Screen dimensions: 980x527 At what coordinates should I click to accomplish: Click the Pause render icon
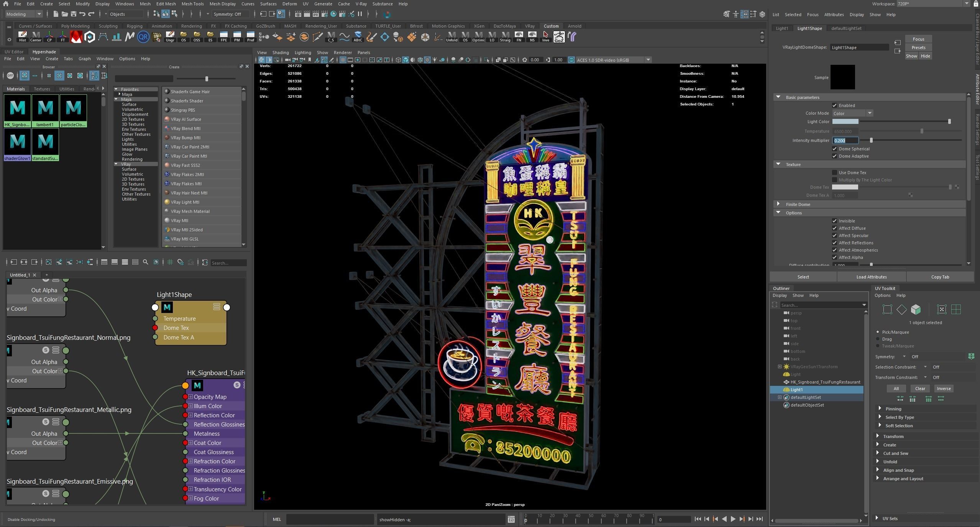[x=360, y=14]
